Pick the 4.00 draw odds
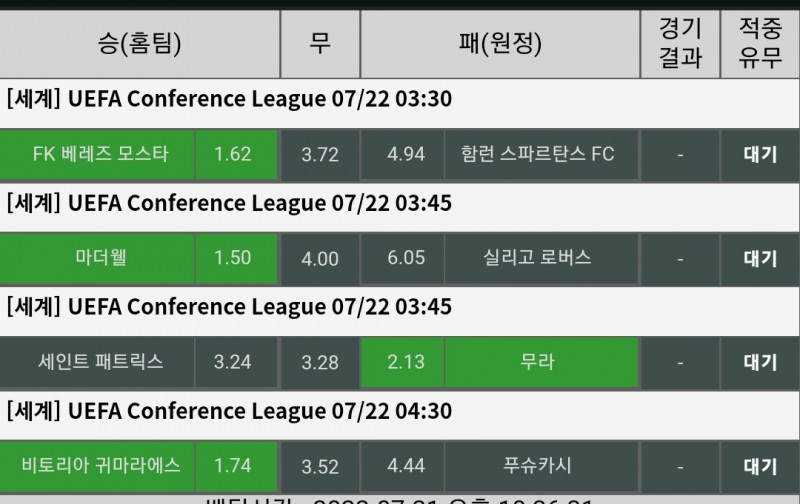800x504 pixels. coord(320,258)
